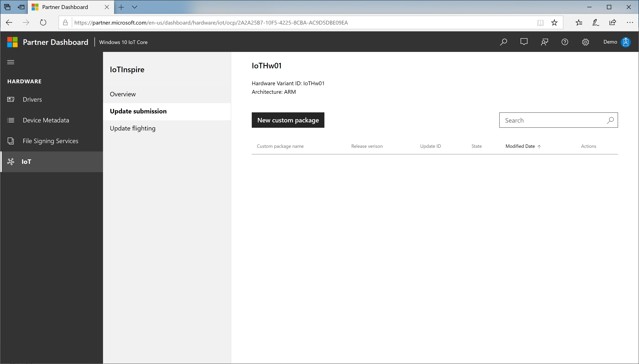Screen dimensions: 639x364
Task: Click the Modified Date sort arrow
Action: tap(539, 146)
